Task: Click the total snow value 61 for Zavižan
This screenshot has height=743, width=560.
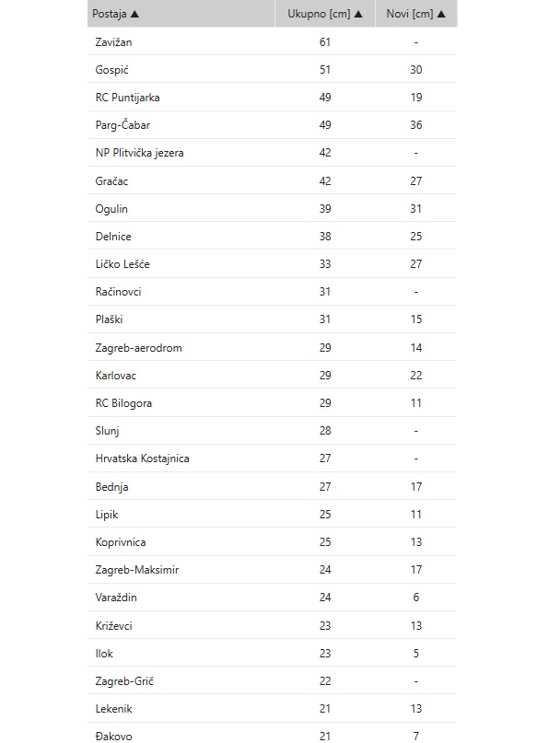Action: 325,41
